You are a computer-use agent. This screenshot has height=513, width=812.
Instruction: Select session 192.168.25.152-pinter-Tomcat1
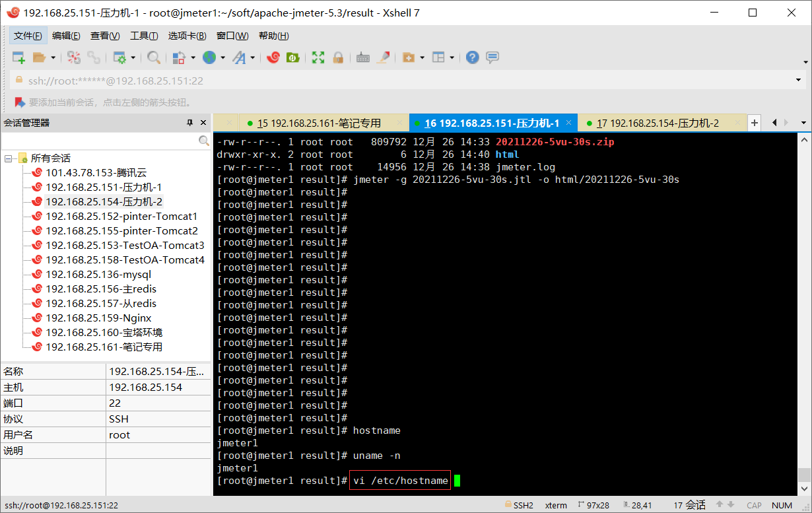tap(121, 217)
